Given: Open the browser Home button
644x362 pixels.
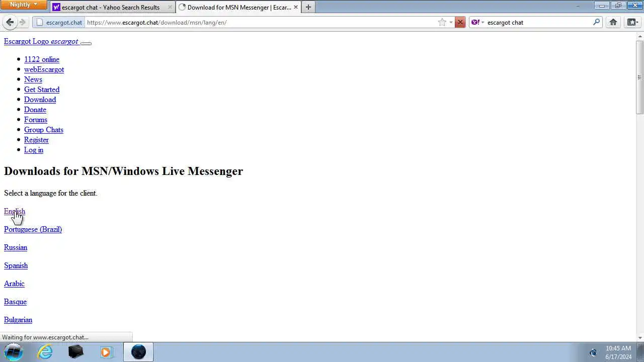Looking at the screenshot, I should 613,22.
